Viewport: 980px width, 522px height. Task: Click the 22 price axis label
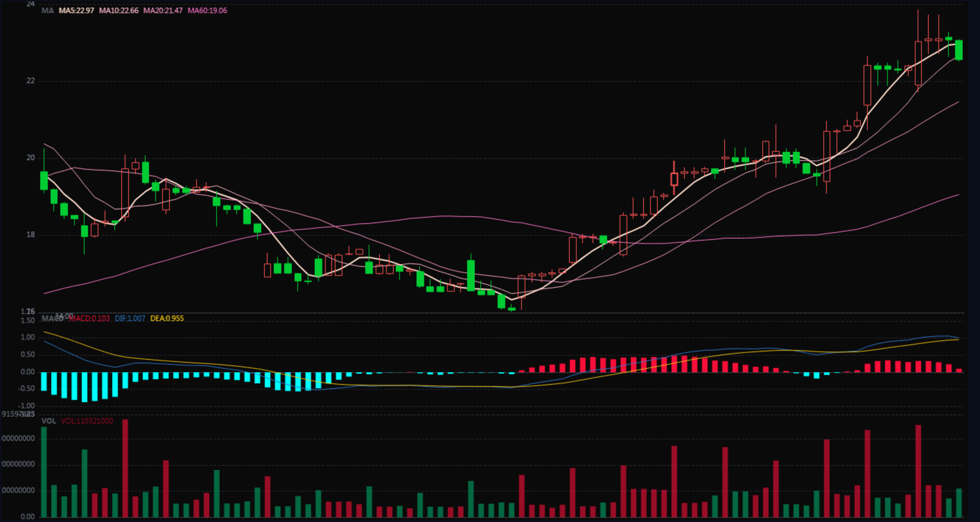[x=30, y=81]
